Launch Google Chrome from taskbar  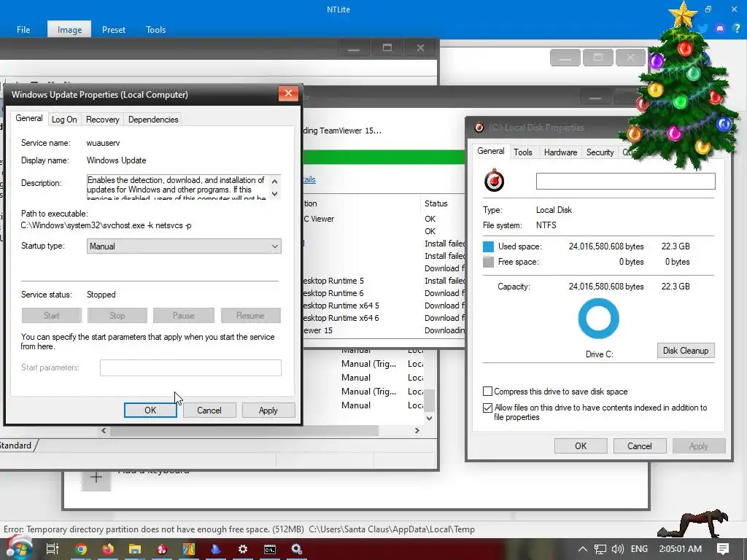[80, 549]
